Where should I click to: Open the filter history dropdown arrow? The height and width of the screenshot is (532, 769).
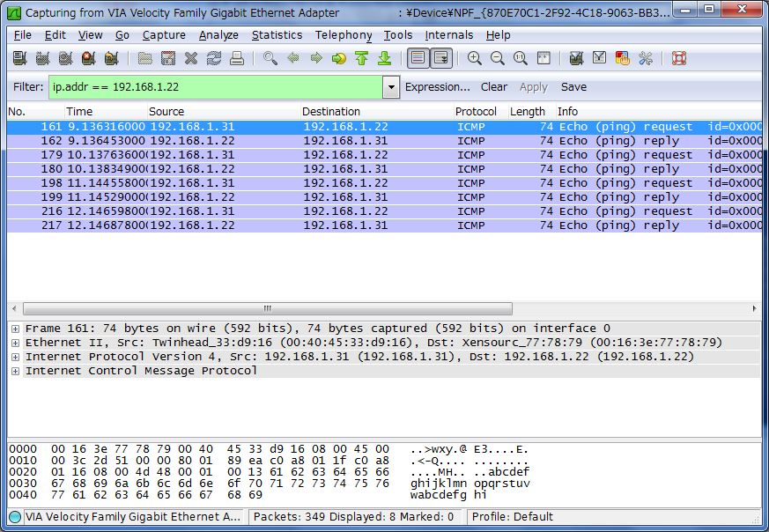391,87
